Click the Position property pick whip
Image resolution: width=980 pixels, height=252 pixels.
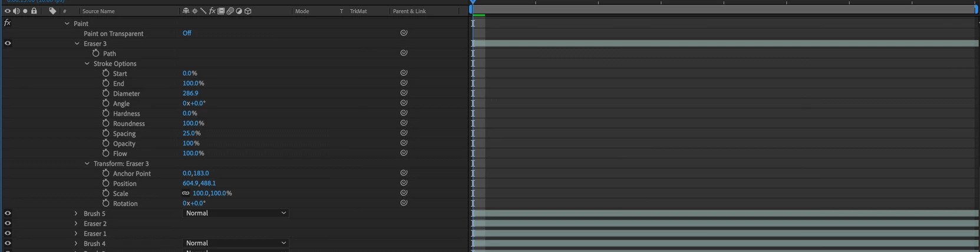coord(404,183)
